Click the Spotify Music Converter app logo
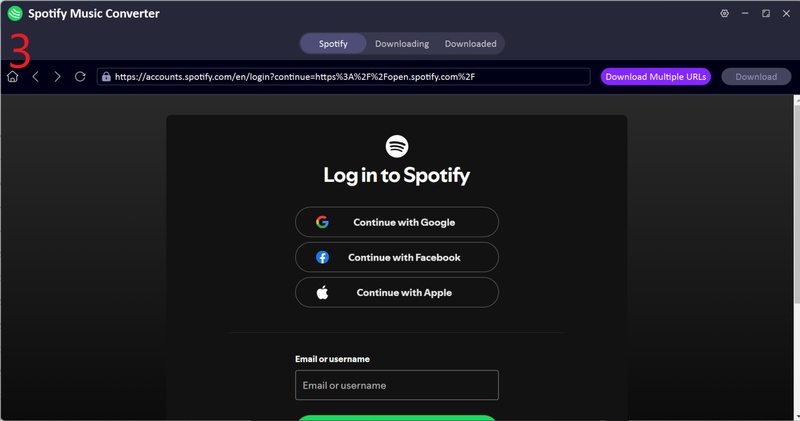Image resolution: width=800 pixels, height=421 pixels. (15, 13)
